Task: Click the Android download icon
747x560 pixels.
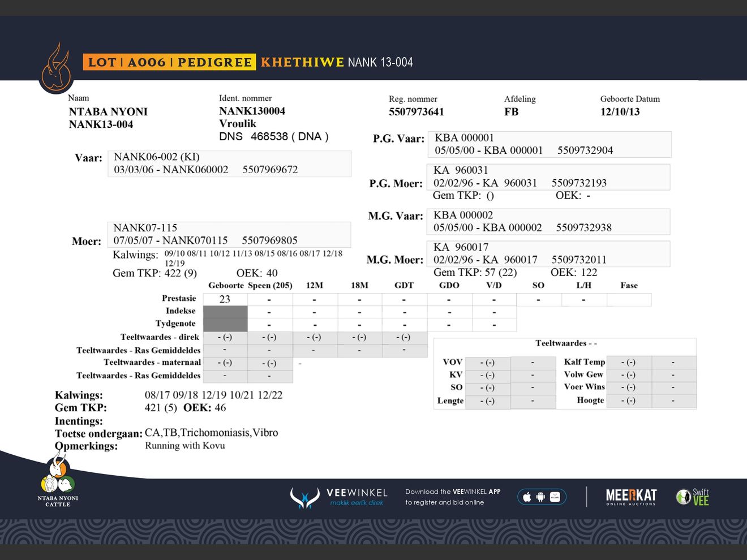Action: click(x=540, y=497)
